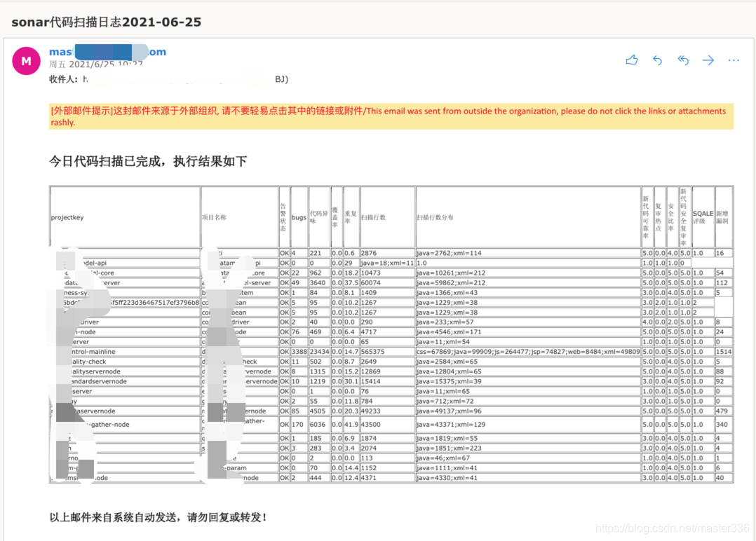The width and height of the screenshot is (756, 541).
Task: Click the external email warning banner
Action: [391, 116]
